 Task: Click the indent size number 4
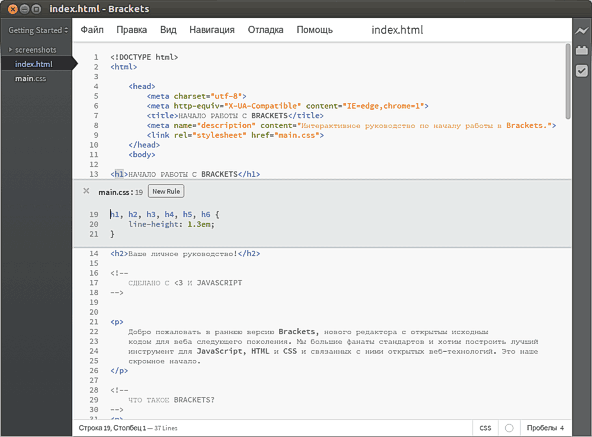pos(562,428)
